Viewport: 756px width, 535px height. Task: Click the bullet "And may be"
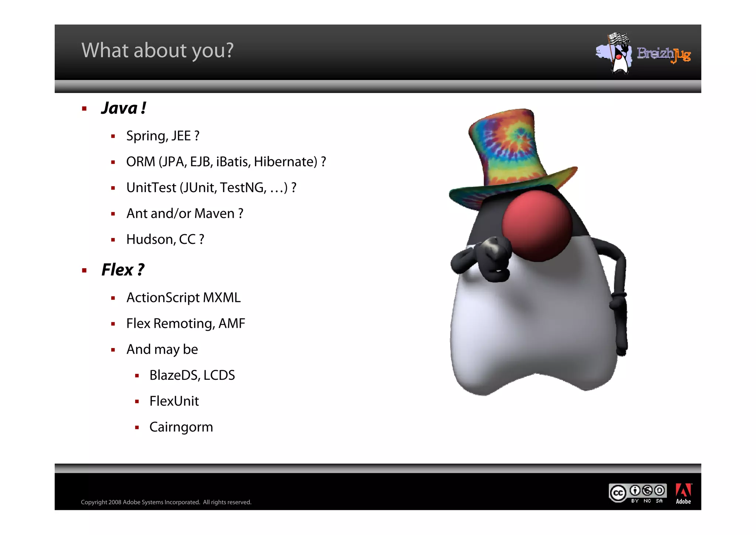click(162, 350)
